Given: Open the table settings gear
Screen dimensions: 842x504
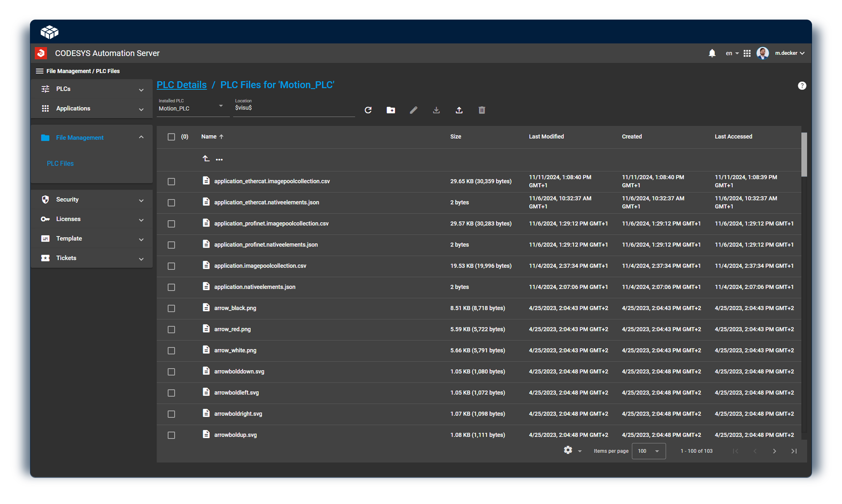Looking at the screenshot, I should pos(568,450).
